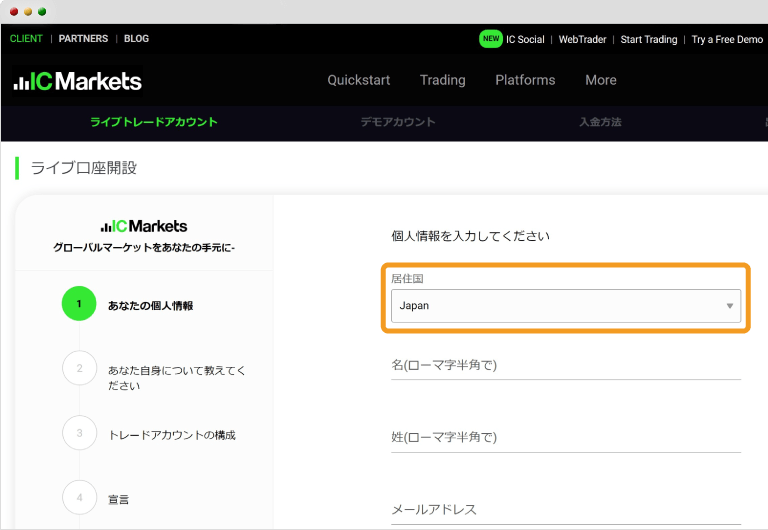The height and width of the screenshot is (530, 768).
Task: Open the More menu
Action: pyautogui.click(x=601, y=80)
